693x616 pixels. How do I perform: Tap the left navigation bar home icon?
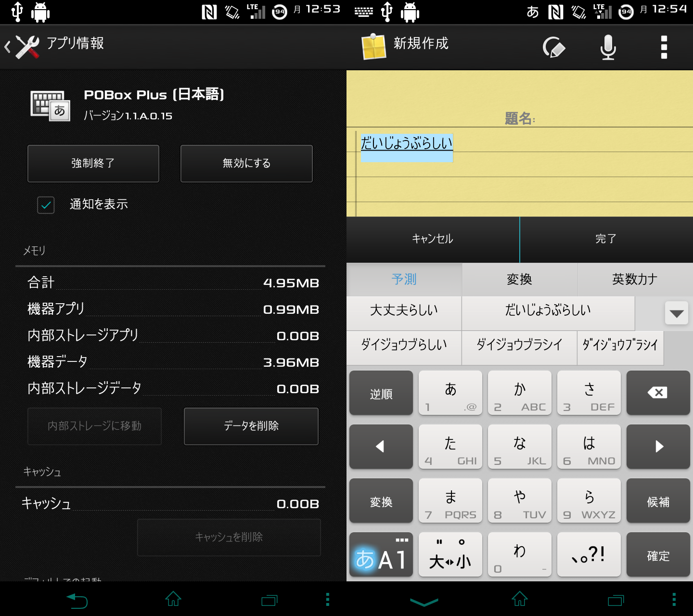coord(173,599)
